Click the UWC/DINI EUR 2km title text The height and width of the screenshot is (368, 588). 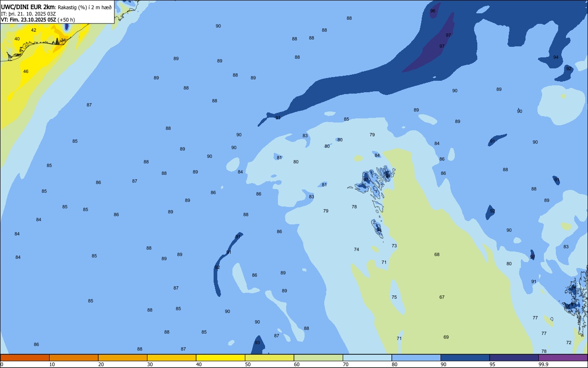(x=28, y=6)
